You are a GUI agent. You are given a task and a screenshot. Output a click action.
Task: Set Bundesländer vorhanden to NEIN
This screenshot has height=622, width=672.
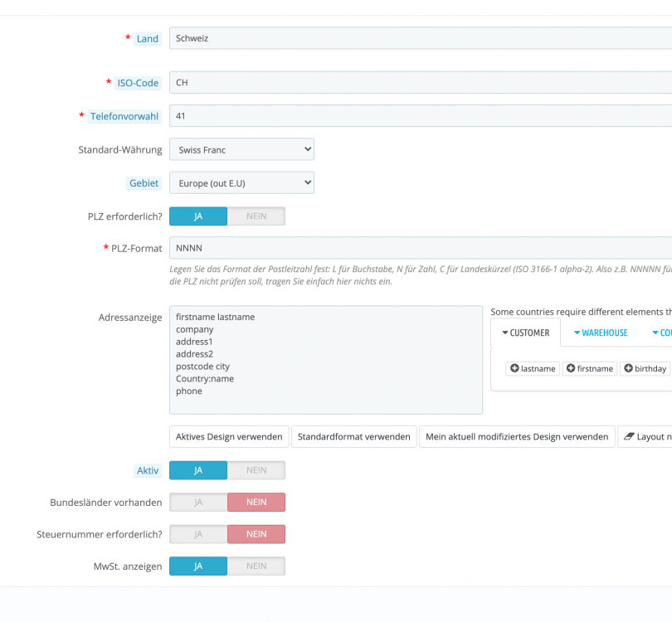(256, 502)
